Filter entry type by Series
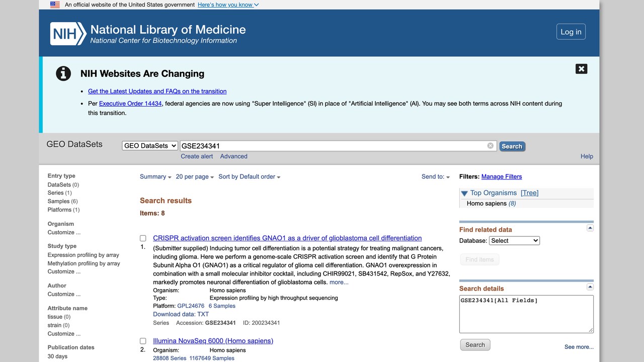This screenshot has width=644, height=362. (56, 193)
